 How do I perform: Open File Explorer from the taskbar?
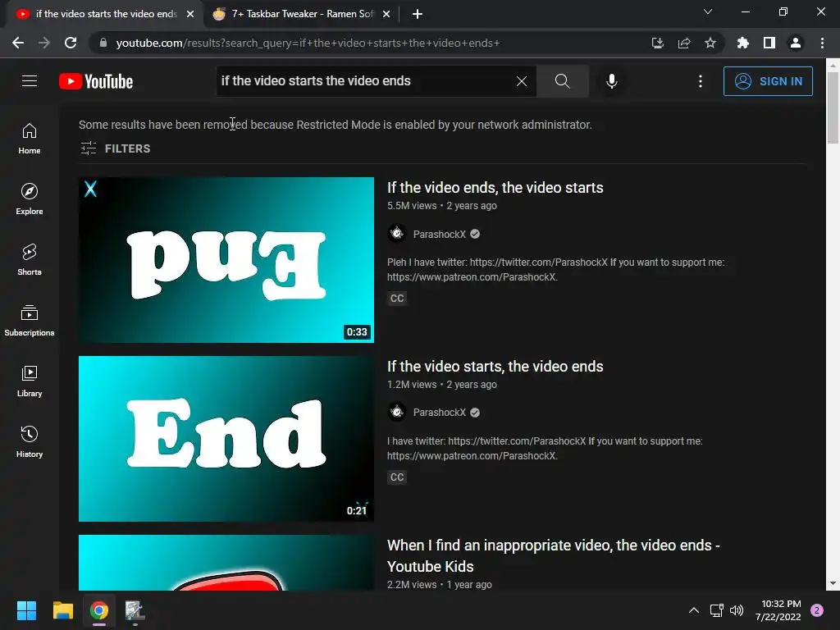(x=62, y=610)
